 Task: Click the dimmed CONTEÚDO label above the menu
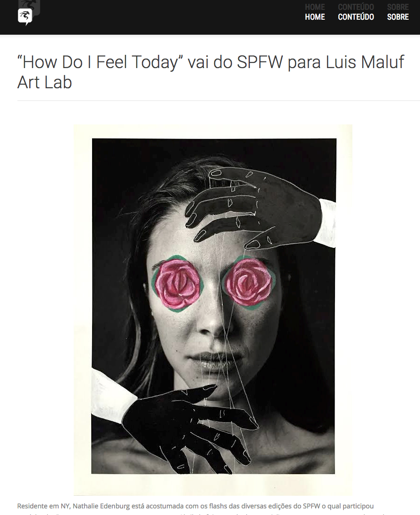pos(356,7)
